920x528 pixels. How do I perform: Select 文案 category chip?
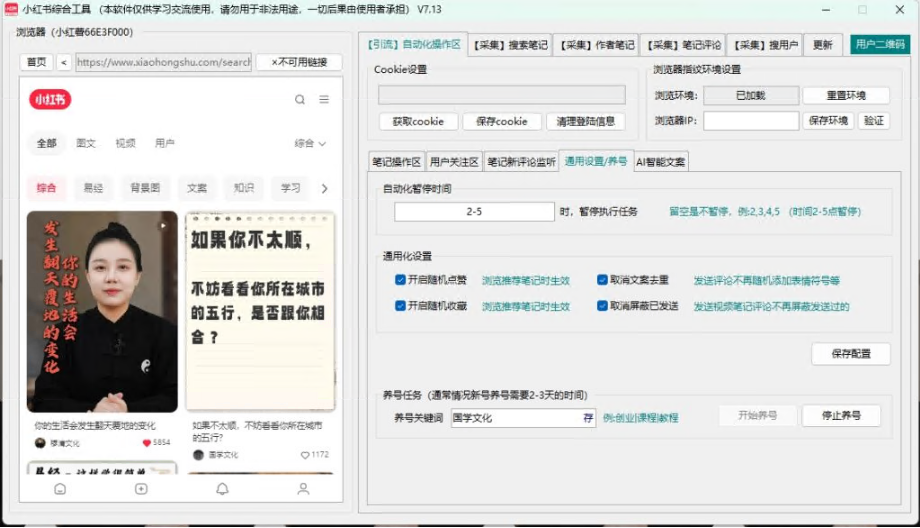(x=197, y=188)
